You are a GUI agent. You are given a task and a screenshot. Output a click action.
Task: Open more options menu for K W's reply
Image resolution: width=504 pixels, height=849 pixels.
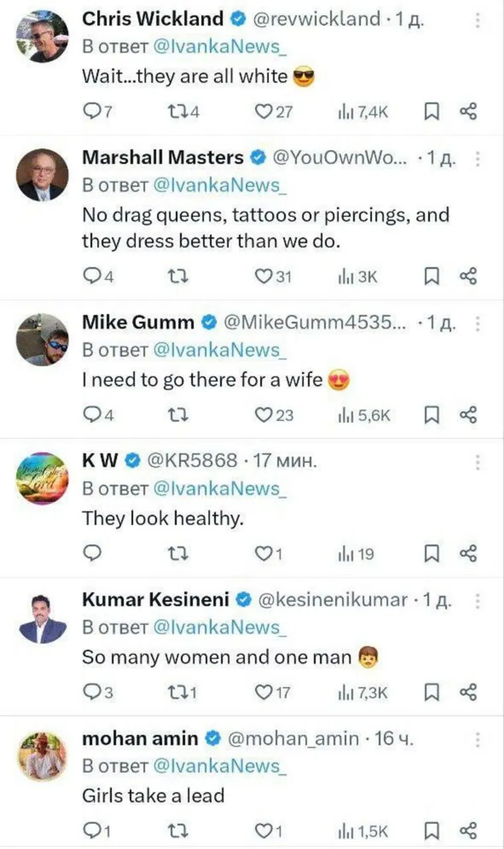pos(477,461)
